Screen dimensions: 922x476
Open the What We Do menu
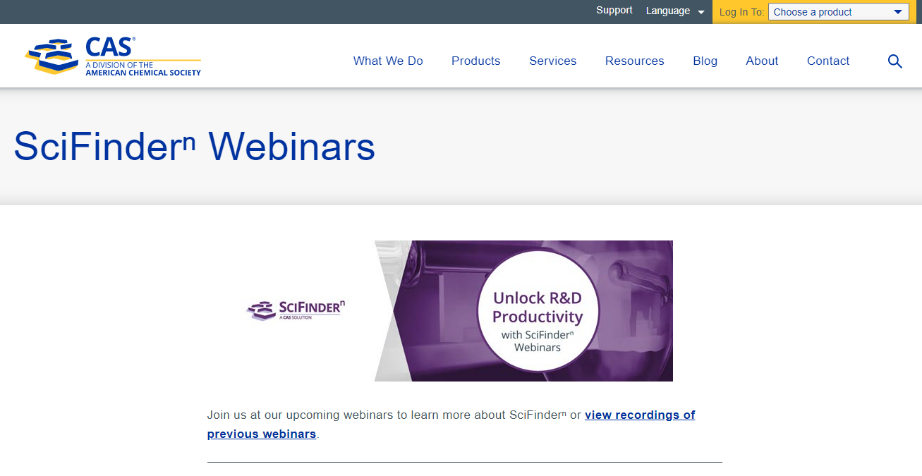(388, 61)
